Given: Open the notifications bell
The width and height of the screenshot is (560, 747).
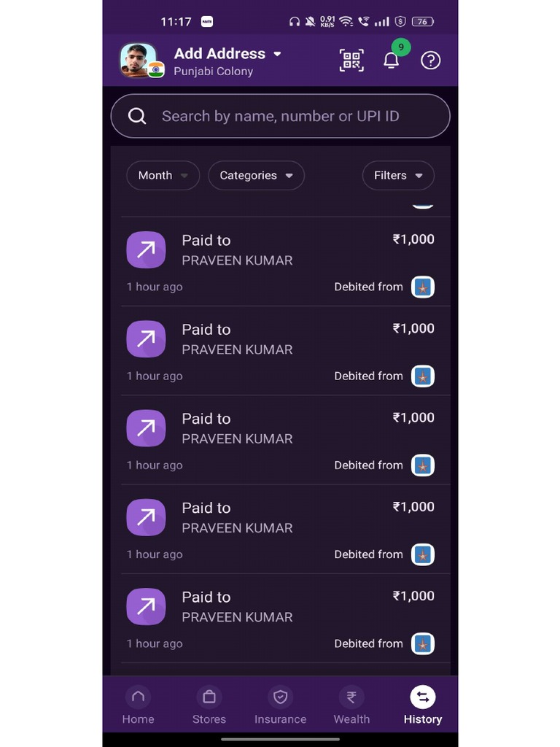Looking at the screenshot, I should click(392, 61).
